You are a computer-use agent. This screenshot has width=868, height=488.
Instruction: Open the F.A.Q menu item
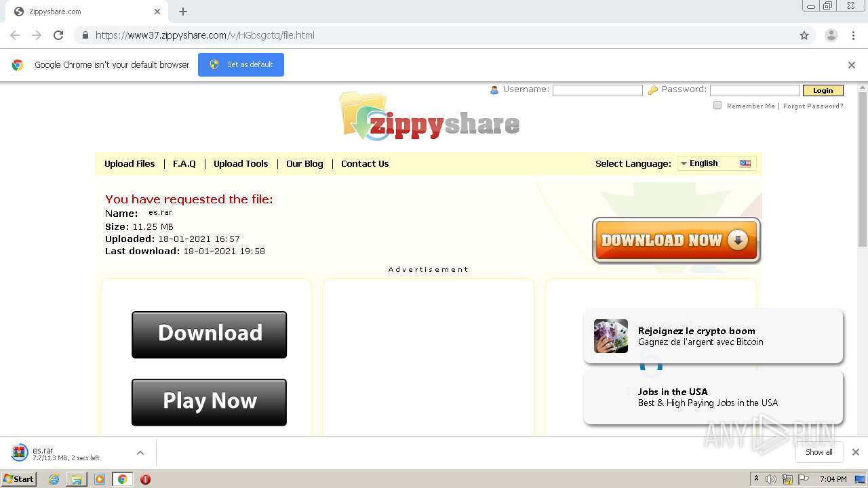[x=184, y=163]
